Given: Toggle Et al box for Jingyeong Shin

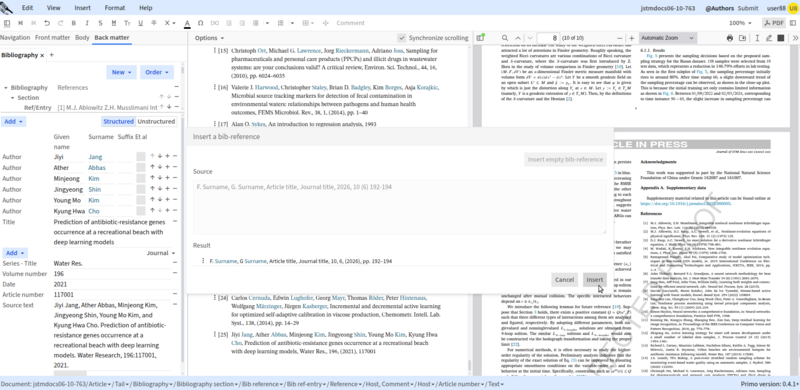Looking at the screenshot, I should click(140, 189).
